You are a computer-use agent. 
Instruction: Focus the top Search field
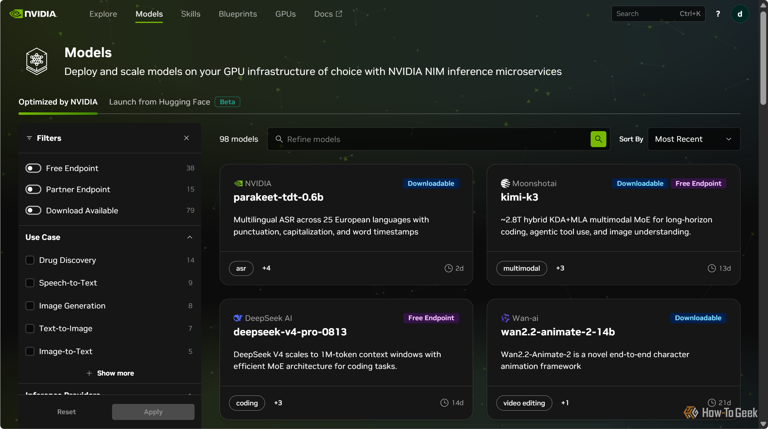658,14
